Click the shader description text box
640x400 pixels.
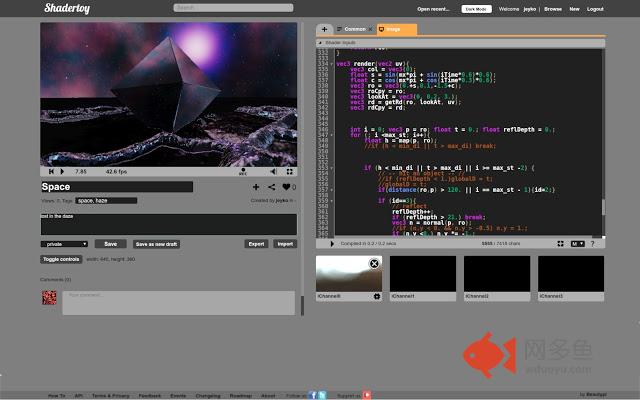[169, 224]
